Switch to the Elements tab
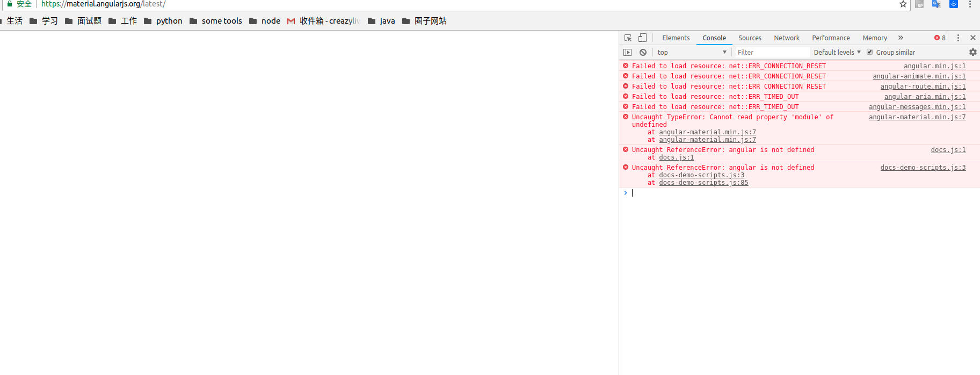 [x=676, y=38]
